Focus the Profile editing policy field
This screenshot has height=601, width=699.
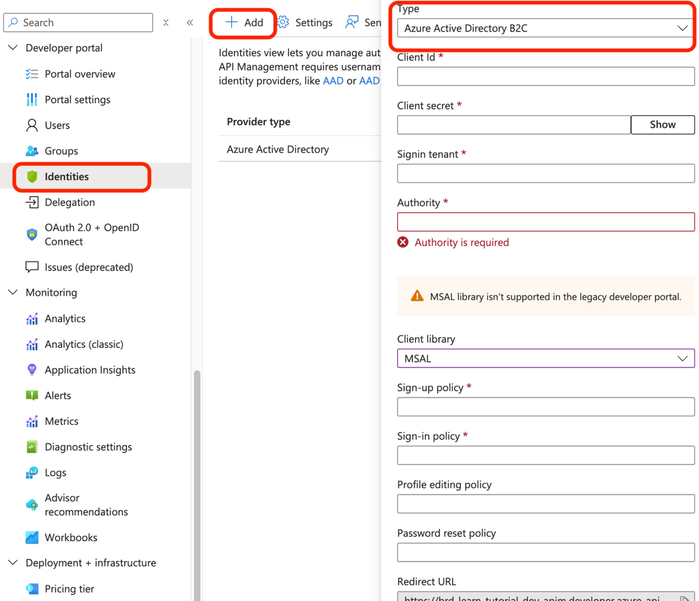tap(546, 504)
